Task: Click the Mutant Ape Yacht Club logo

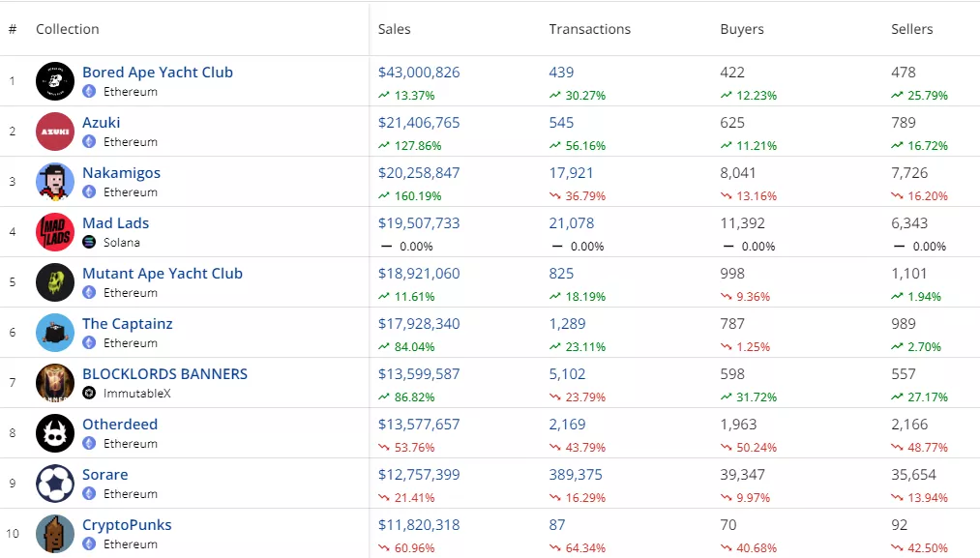Action: coord(55,282)
